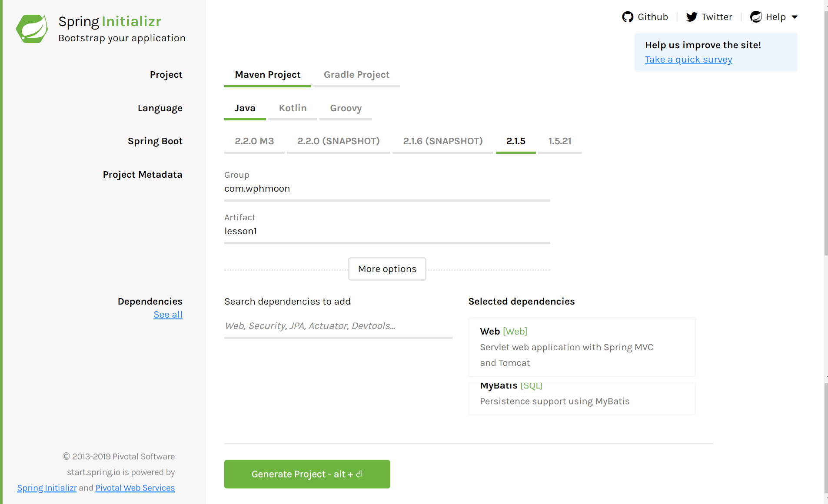Open the Pivotal Web Services link

[135, 488]
